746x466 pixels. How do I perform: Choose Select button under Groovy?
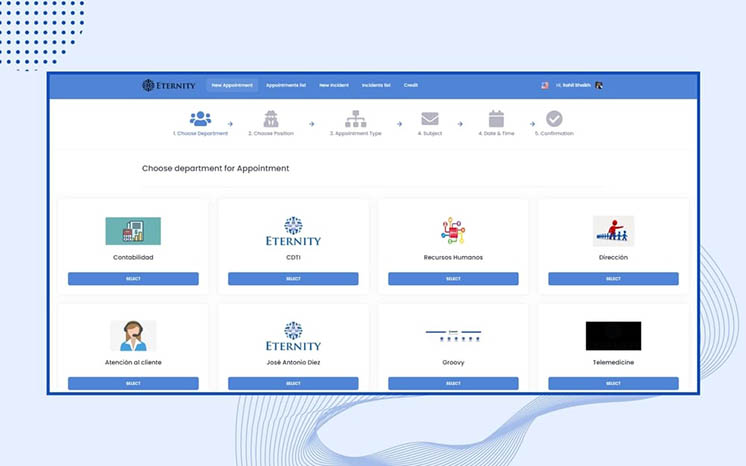click(453, 384)
